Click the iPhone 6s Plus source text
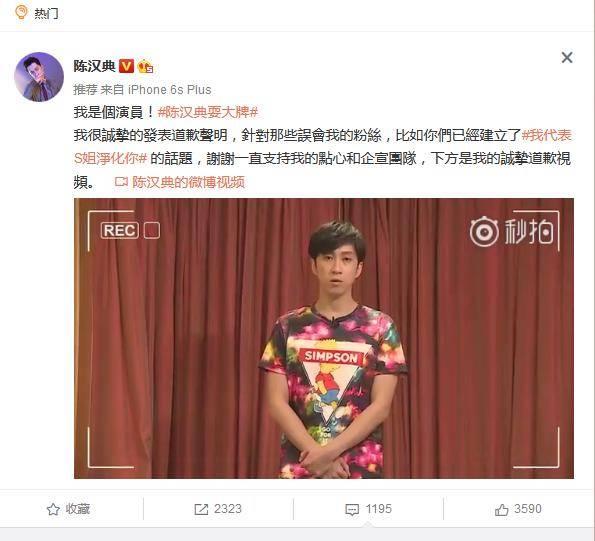 tap(170, 90)
